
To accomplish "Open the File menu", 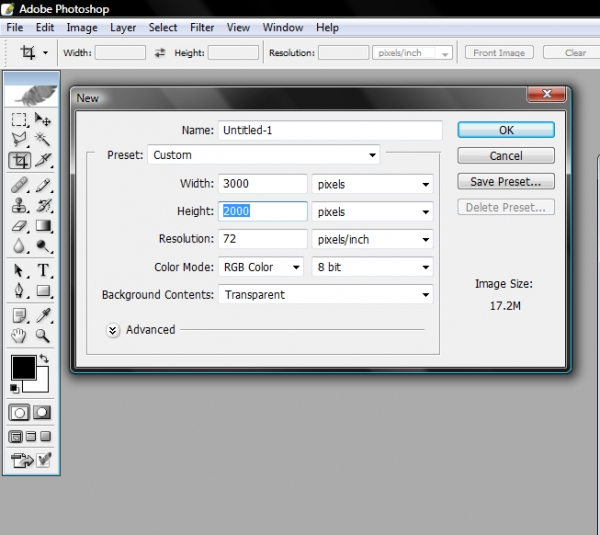I will pyautogui.click(x=15, y=28).
